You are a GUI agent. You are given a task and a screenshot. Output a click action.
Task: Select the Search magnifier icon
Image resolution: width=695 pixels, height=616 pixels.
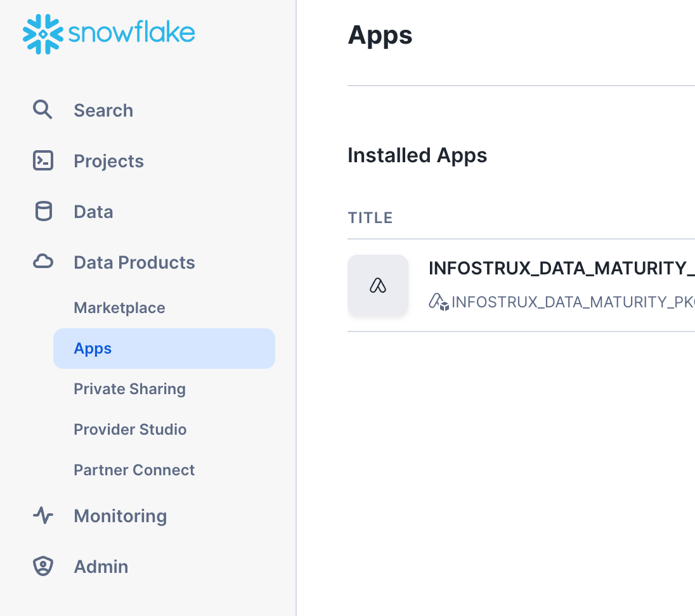pos(42,110)
